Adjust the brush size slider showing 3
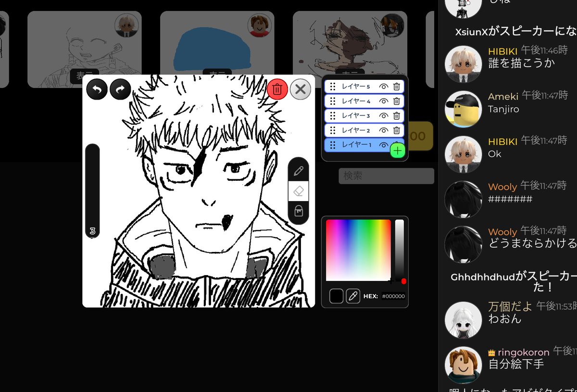The height and width of the screenshot is (392, 577). tap(92, 191)
